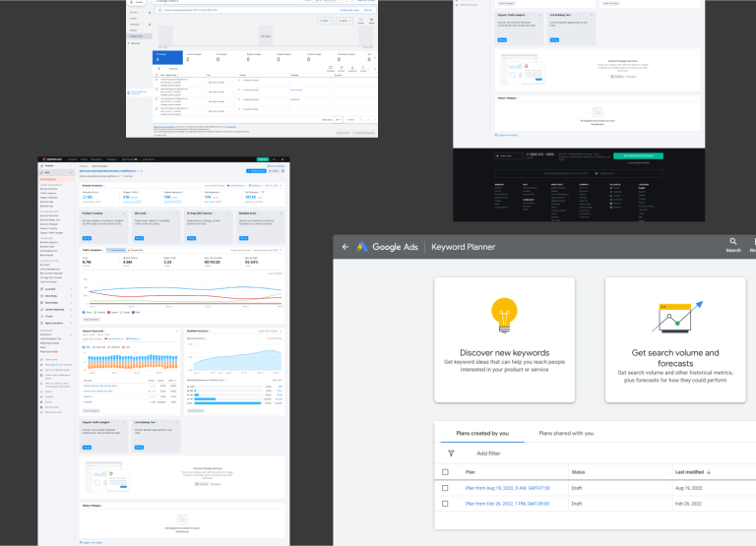Tick the header checkbox in Change history table
The width and height of the screenshot is (756, 546).
pos(157,75)
